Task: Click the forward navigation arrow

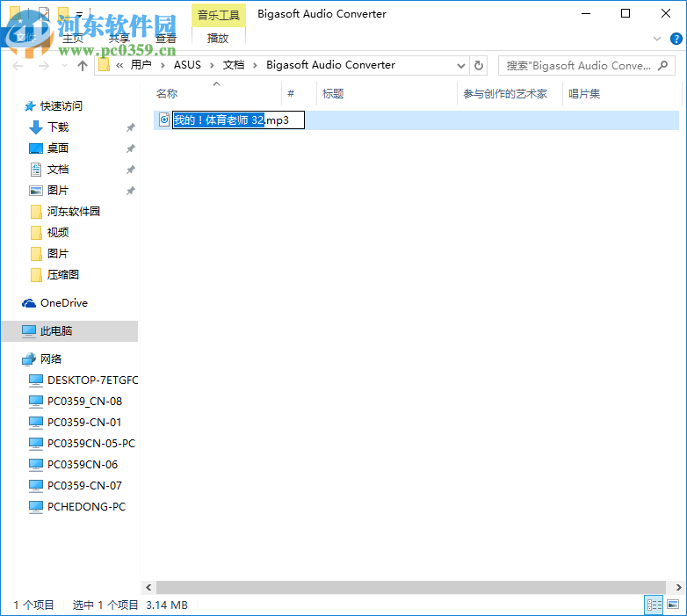Action: tap(43, 66)
